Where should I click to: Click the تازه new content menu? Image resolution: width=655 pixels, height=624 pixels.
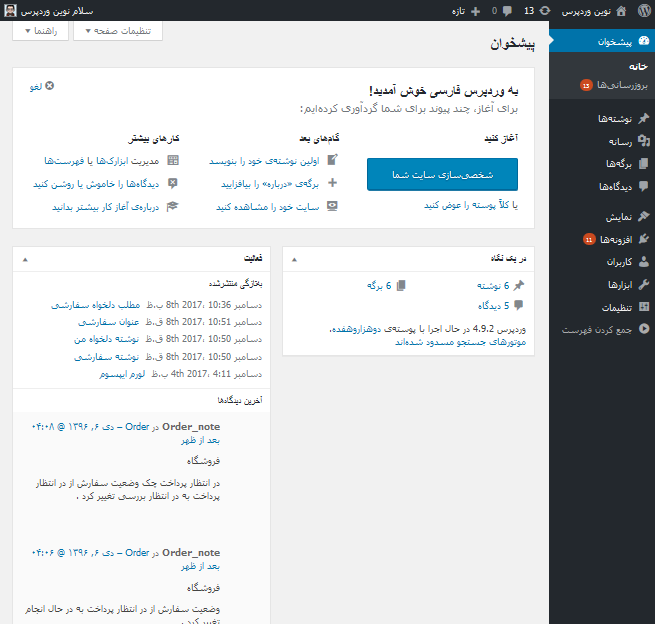tap(458, 11)
